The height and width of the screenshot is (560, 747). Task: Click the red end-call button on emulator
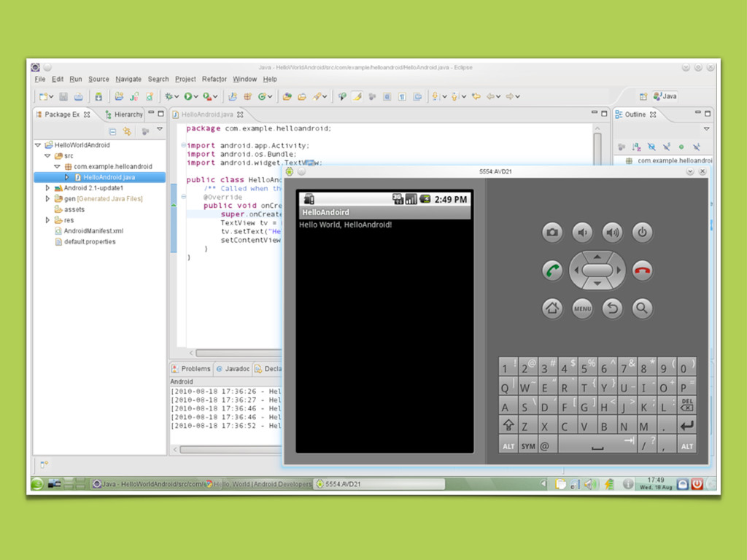click(642, 271)
